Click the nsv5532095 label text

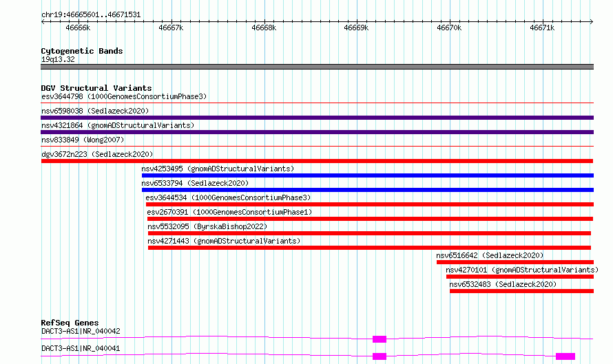click(207, 226)
